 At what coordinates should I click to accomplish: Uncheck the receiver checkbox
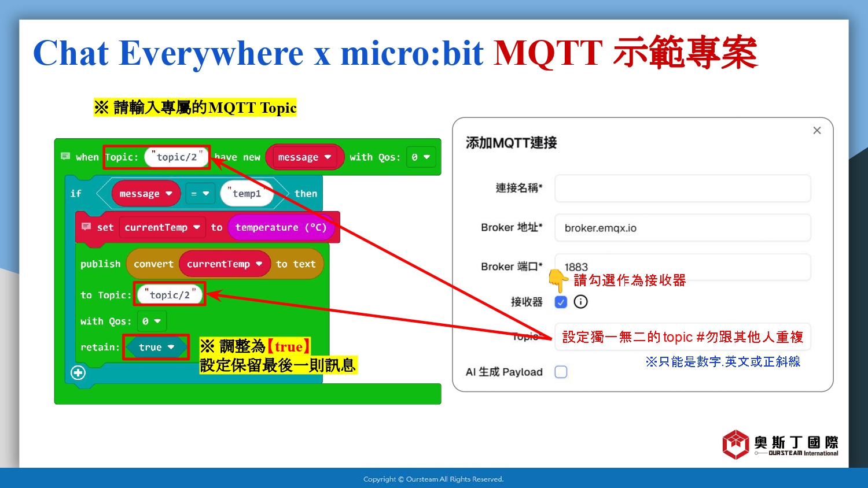[x=561, y=302]
